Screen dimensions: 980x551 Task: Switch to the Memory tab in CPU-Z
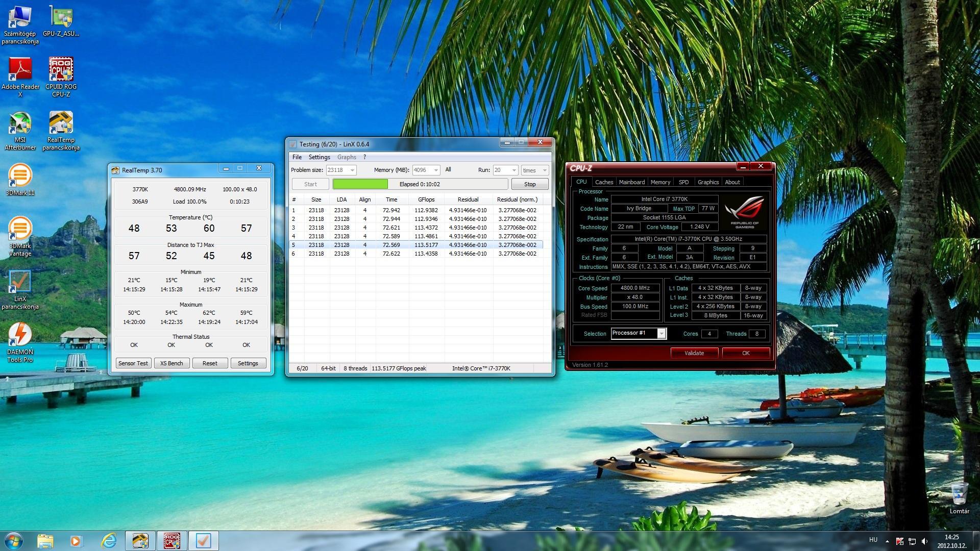[x=660, y=182]
